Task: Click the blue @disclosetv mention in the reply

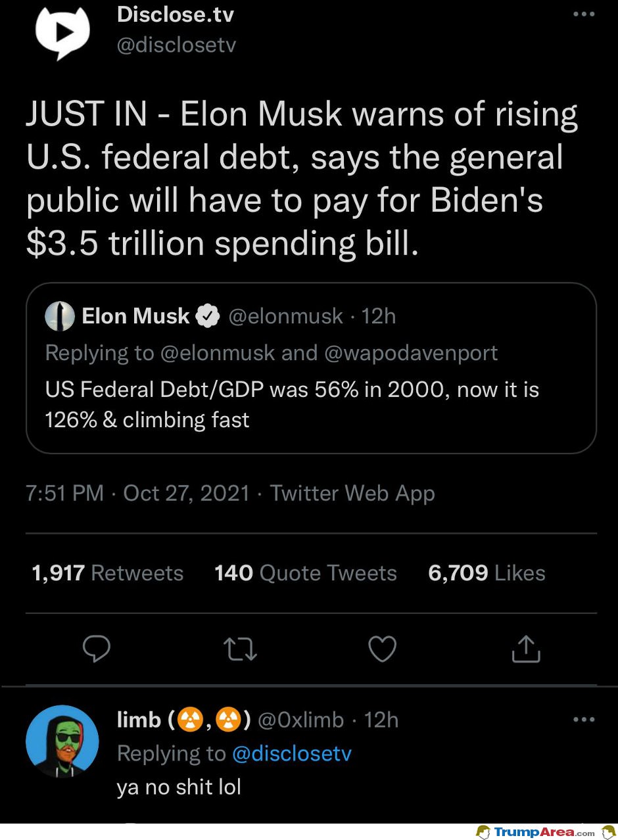Action: coord(292,753)
